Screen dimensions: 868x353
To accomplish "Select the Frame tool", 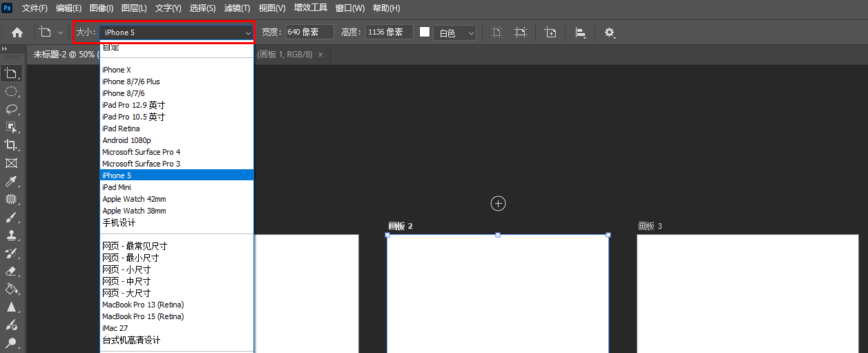I will point(11,163).
